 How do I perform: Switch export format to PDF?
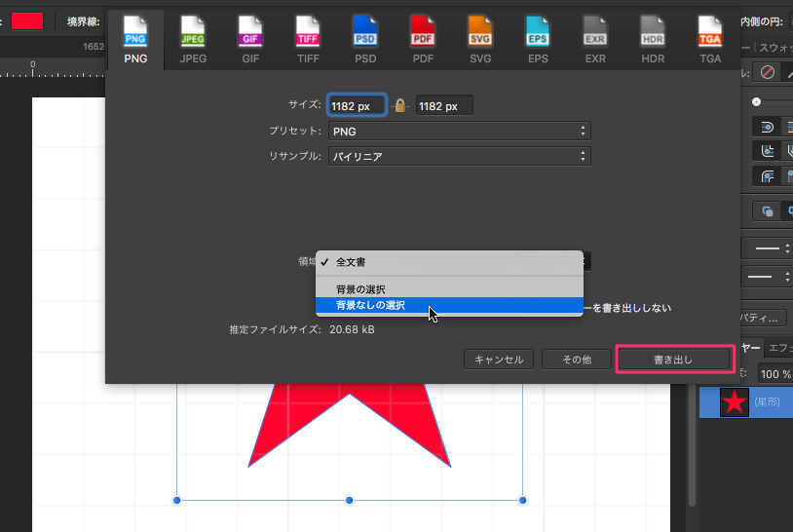point(422,40)
